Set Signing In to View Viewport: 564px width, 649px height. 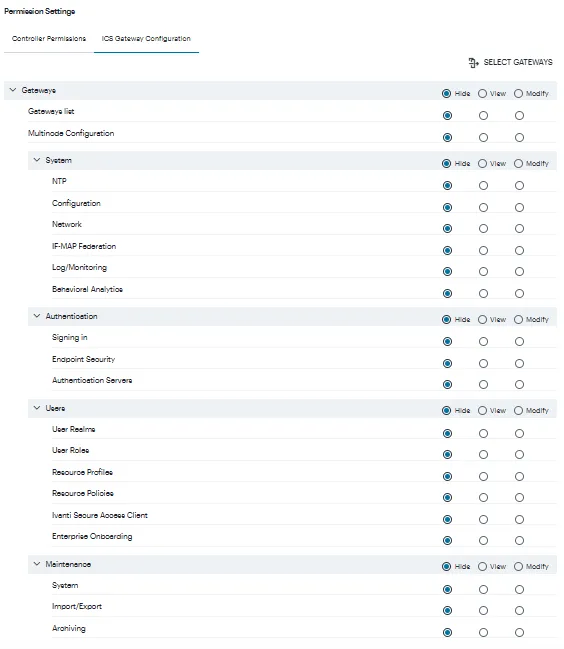coord(483,341)
